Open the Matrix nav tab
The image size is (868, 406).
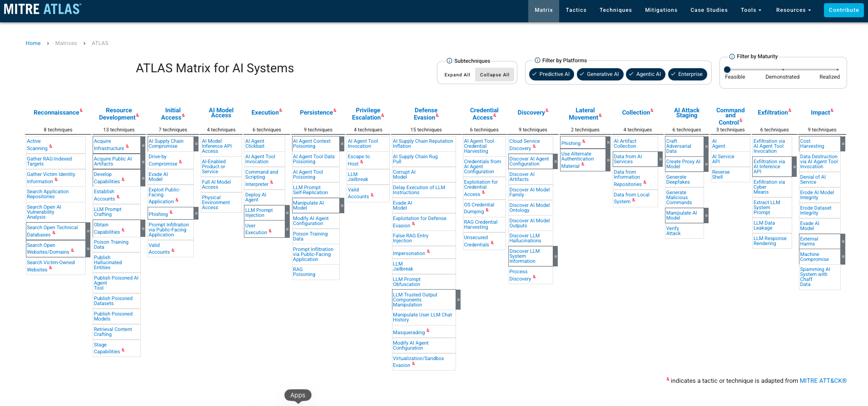click(544, 10)
